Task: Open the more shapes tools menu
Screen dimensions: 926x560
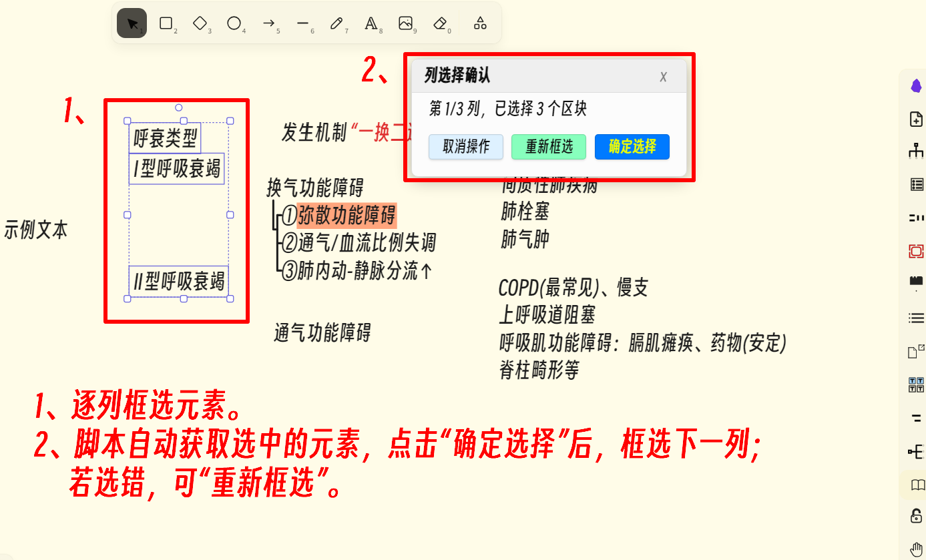Action: pos(480,23)
